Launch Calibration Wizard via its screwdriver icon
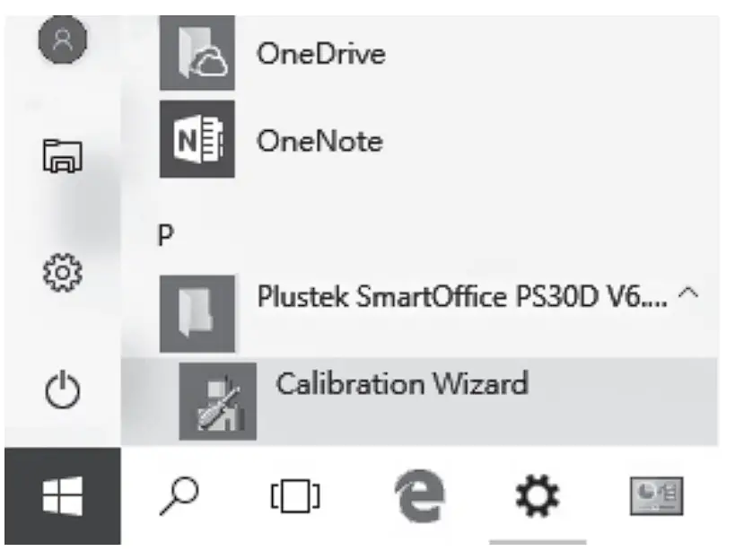 tap(217, 400)
